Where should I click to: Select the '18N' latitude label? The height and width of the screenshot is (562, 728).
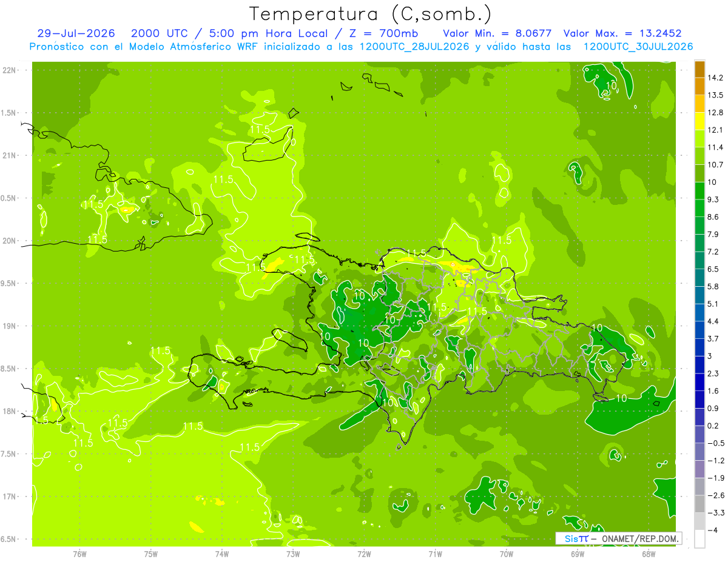[10, 411]
